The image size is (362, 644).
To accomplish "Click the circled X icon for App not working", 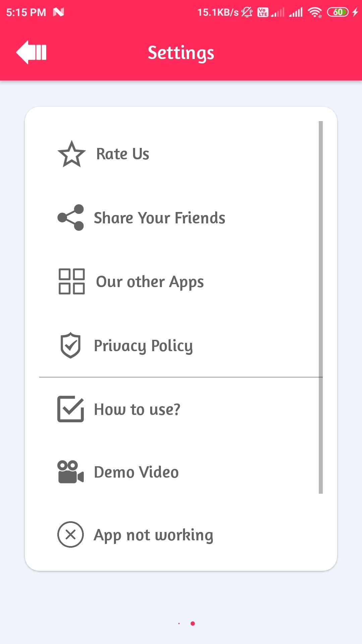I will 70,535.
